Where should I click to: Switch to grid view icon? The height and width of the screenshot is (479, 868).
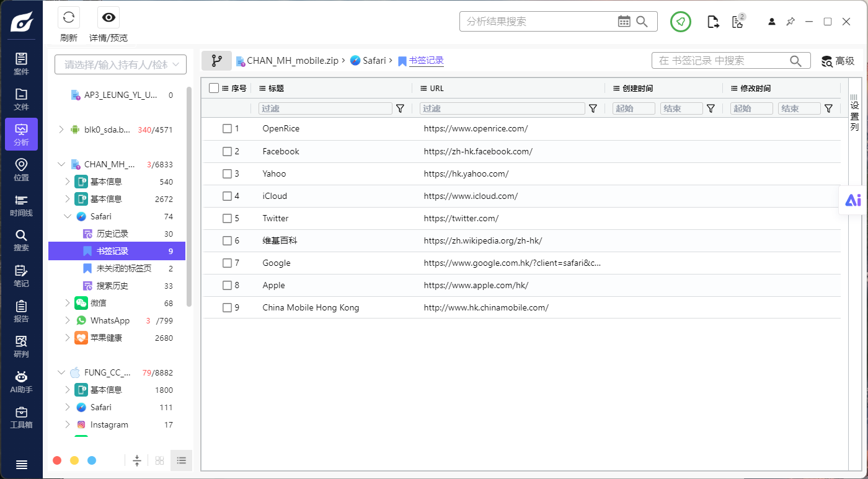click(159, 460)
